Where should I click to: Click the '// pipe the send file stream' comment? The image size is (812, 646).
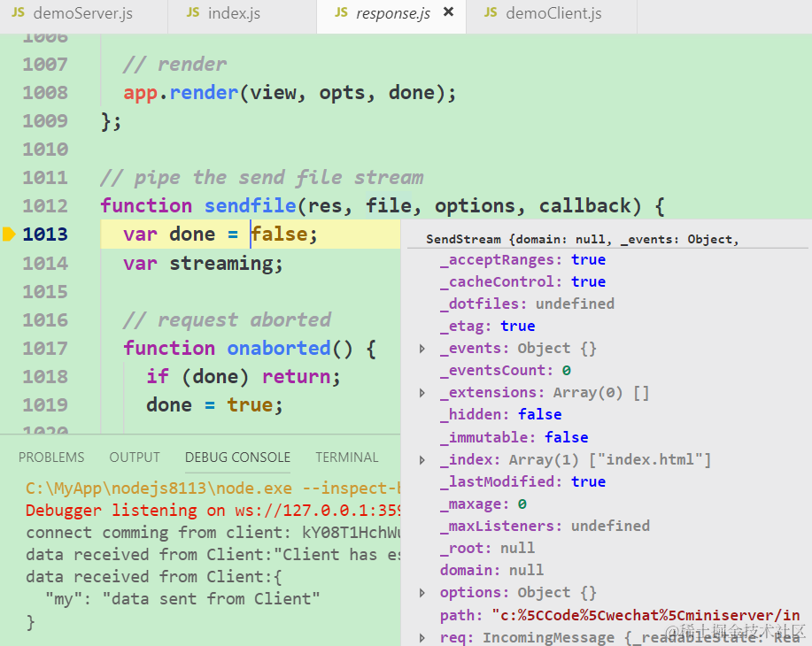262,178
